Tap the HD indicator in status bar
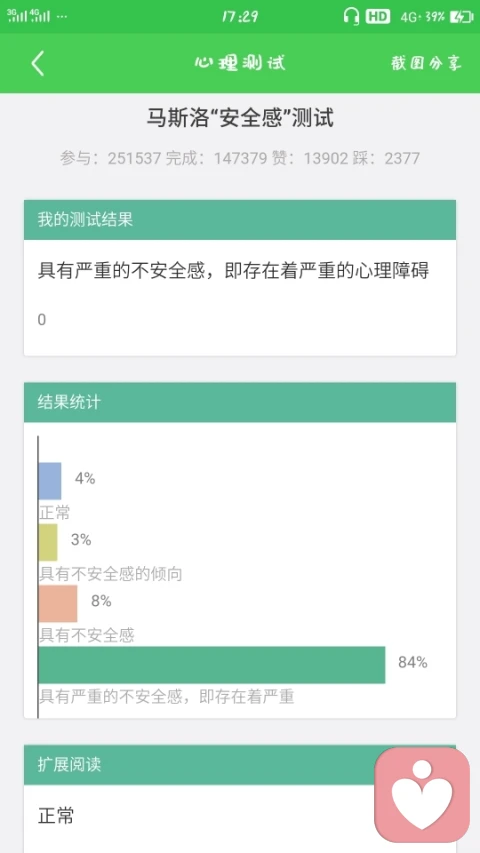The height and width of the screenshot is (853, 480). pos(378,16)
